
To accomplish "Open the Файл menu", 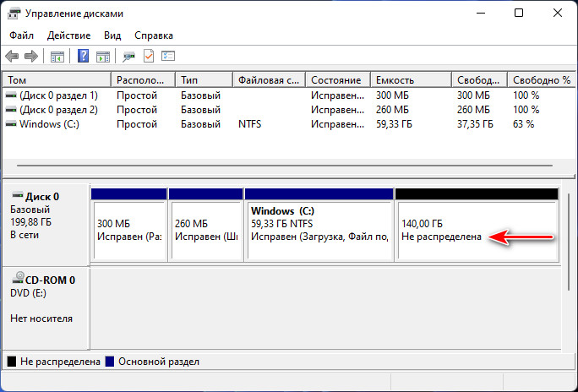I will (x=21, y=35).
